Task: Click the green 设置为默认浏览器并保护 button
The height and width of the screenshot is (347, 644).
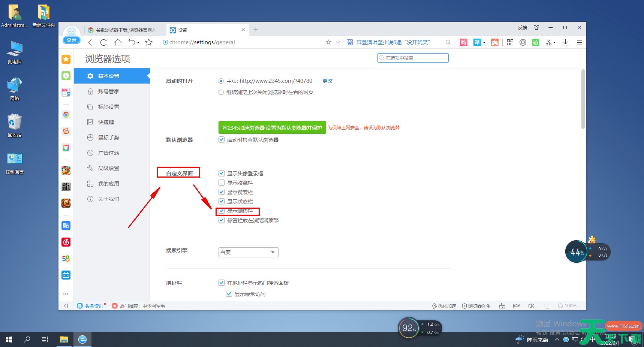Action: pos(272,127)
